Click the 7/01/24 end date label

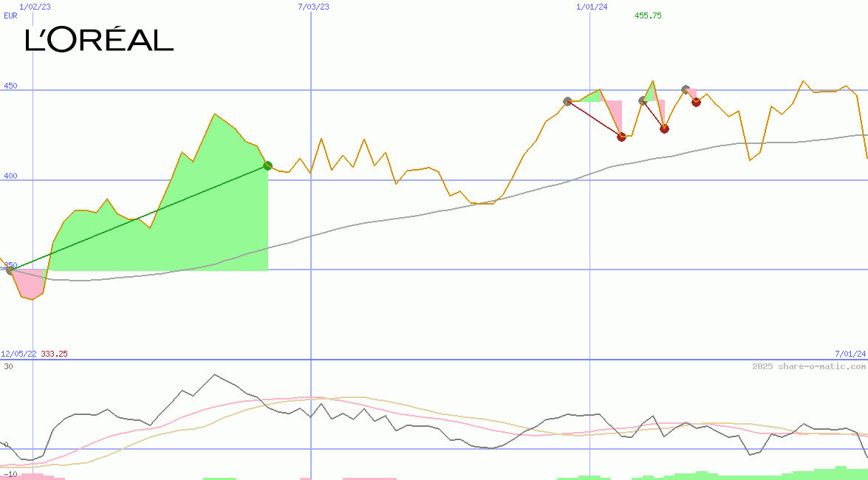[x=850, y=354]
